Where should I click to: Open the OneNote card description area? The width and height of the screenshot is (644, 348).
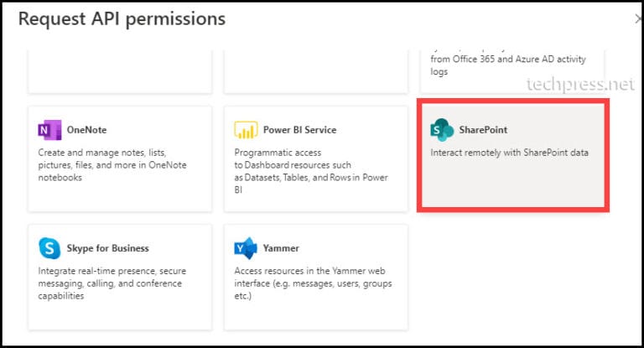(112, 164)
